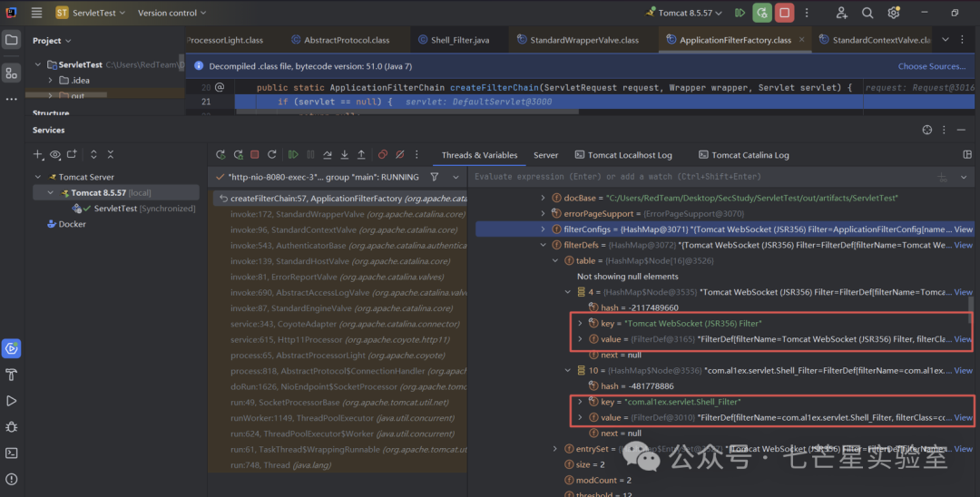Close ApplicationFilterFactory.class tab
Screen dimensions: 980x497
point(802,40)
